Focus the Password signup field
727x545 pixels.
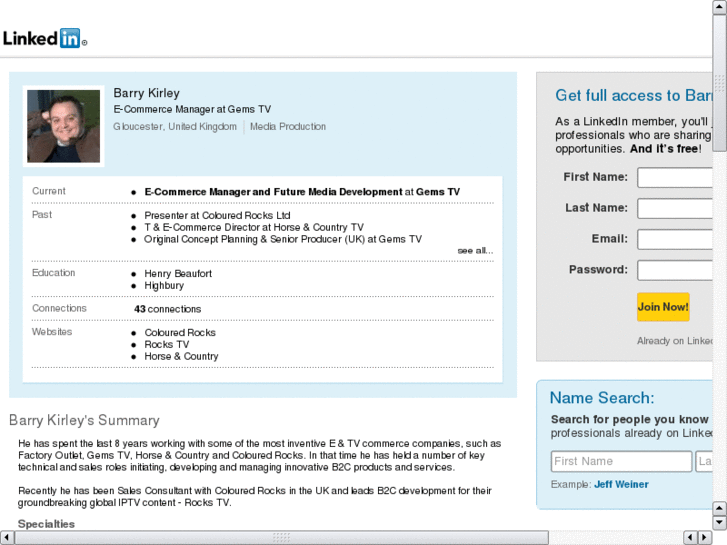point(675,270)
